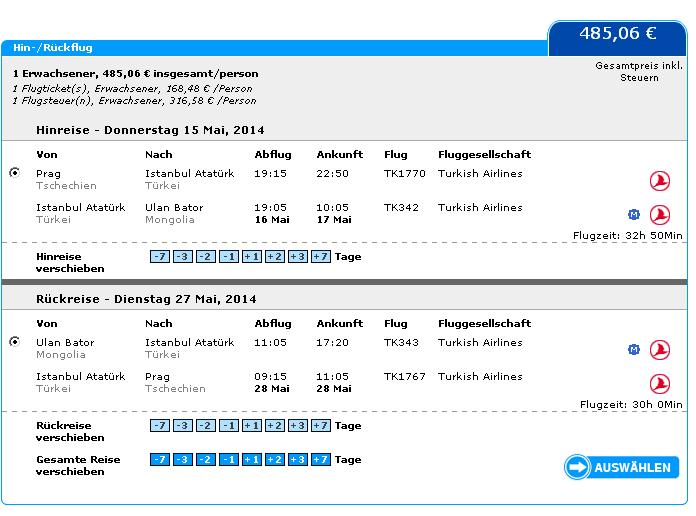Shift Gesamte Reise by +3 days

click(x=298, y=460)
